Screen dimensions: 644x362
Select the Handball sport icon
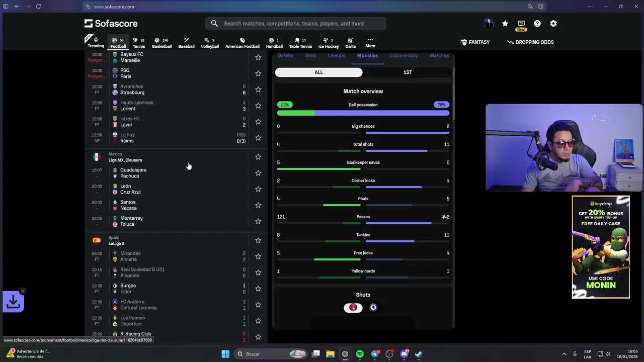[x=274, y=43]
